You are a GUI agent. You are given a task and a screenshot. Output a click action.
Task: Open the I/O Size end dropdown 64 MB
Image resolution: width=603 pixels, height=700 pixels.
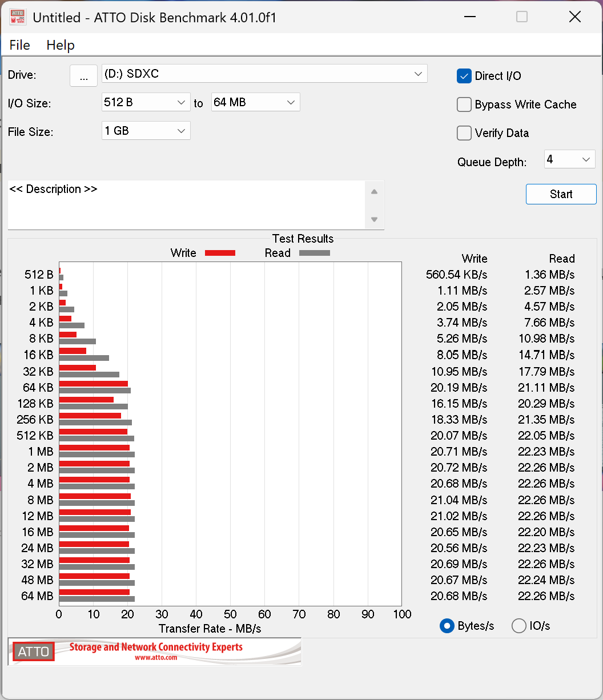tap(255, 102)
